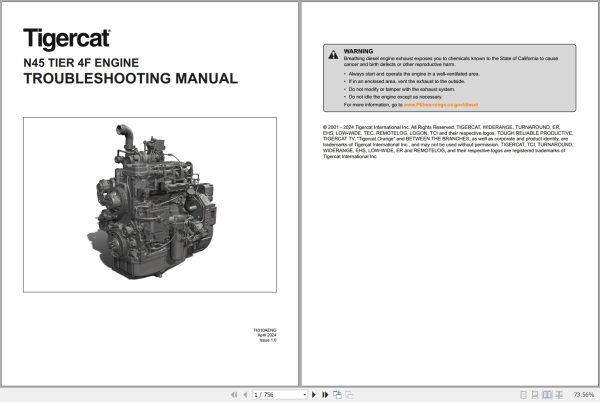The width and height of the screenshot is (600, 402).
Task: Click the warning triangle icon
Action: click(333, 55)
